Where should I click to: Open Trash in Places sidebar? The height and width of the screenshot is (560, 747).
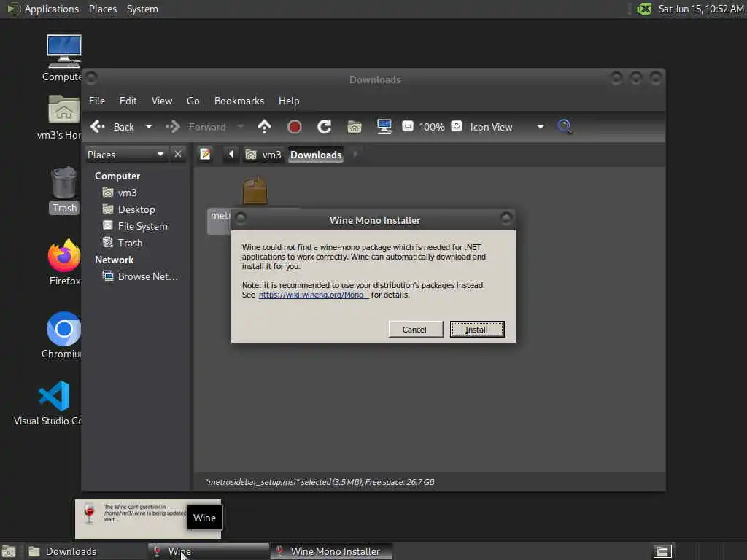[123, 243]
